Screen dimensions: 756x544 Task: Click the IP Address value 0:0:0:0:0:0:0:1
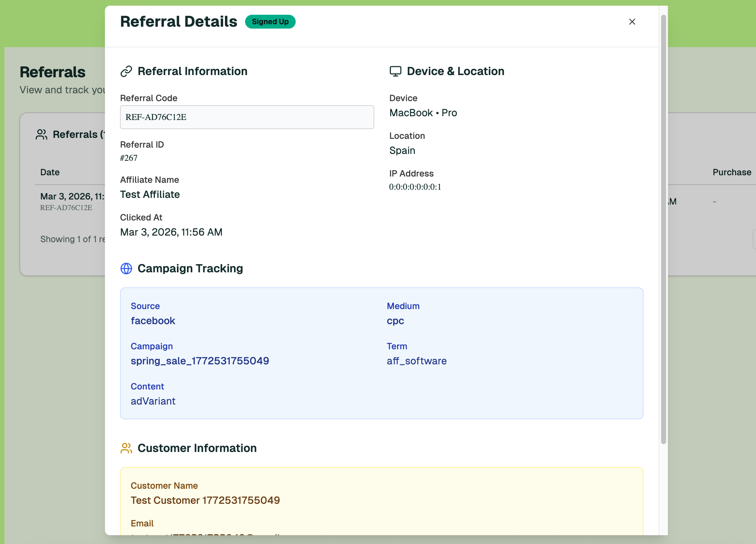point(415,187)
